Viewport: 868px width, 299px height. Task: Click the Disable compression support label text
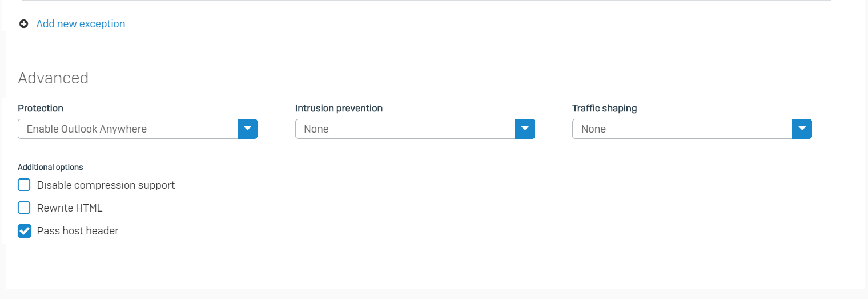[106, 185]
